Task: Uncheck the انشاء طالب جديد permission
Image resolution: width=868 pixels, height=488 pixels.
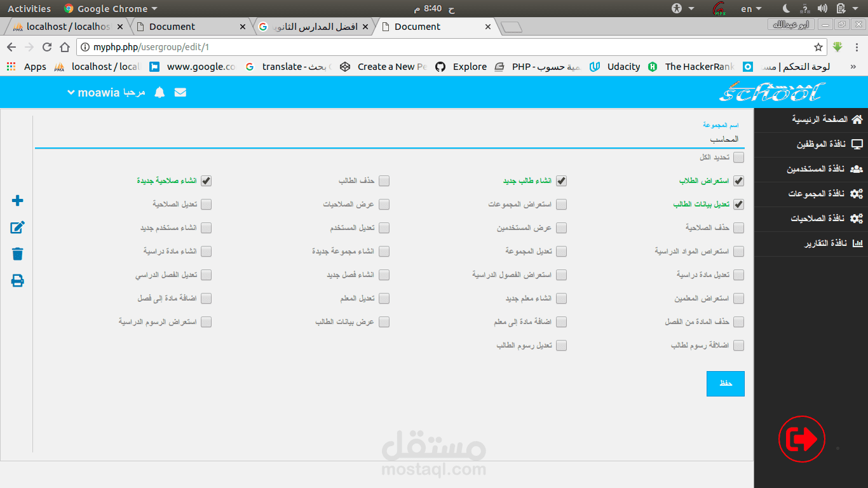Action: coord(561,180)
